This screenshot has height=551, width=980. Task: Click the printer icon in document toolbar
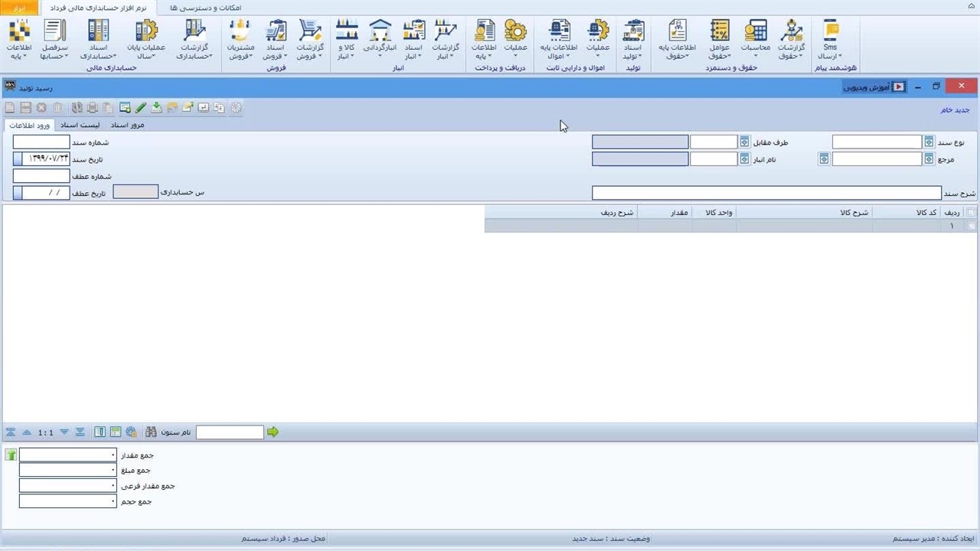(93, 108)
